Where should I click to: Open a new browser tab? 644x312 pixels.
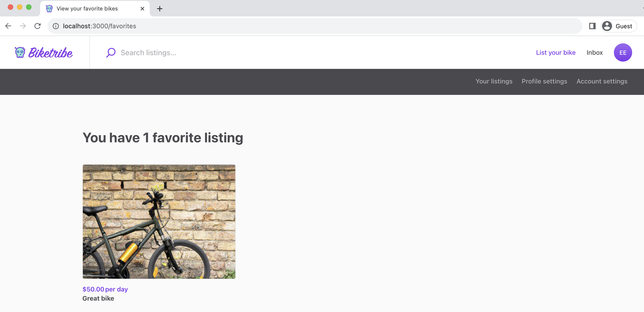coord(160,8)
